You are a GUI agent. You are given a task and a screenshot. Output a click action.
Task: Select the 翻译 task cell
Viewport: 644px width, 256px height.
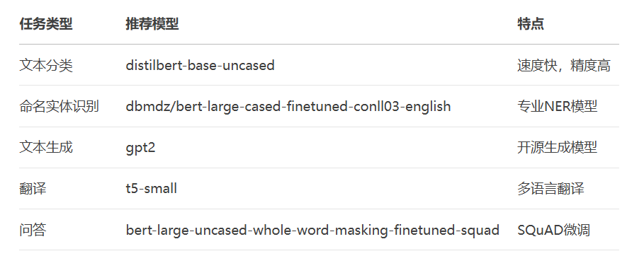(x=33, y=189)
